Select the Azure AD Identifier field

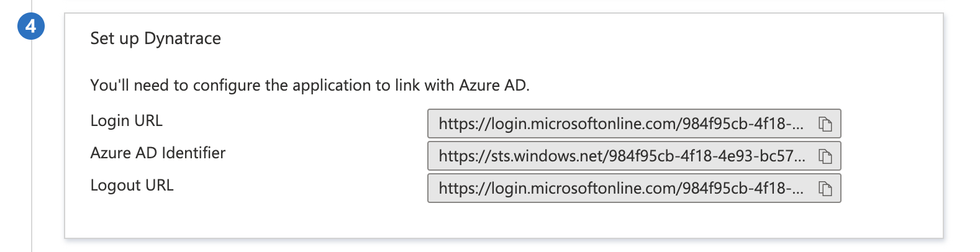(621, 156)
